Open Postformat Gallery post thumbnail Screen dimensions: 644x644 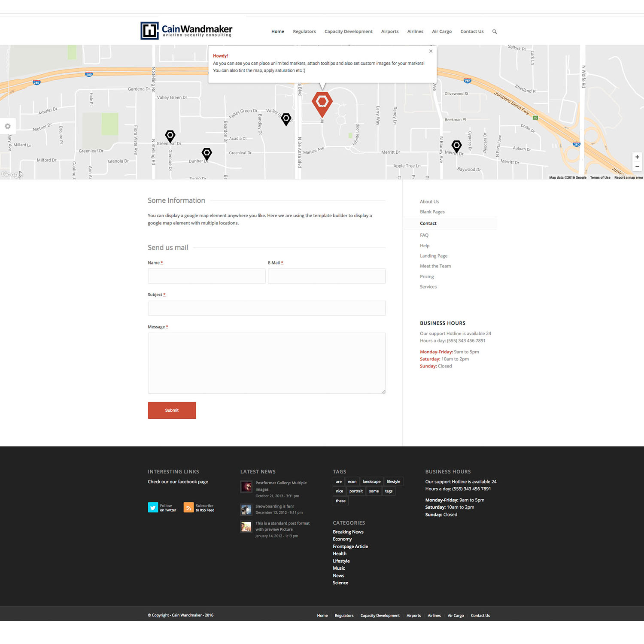tap(246, 486)
